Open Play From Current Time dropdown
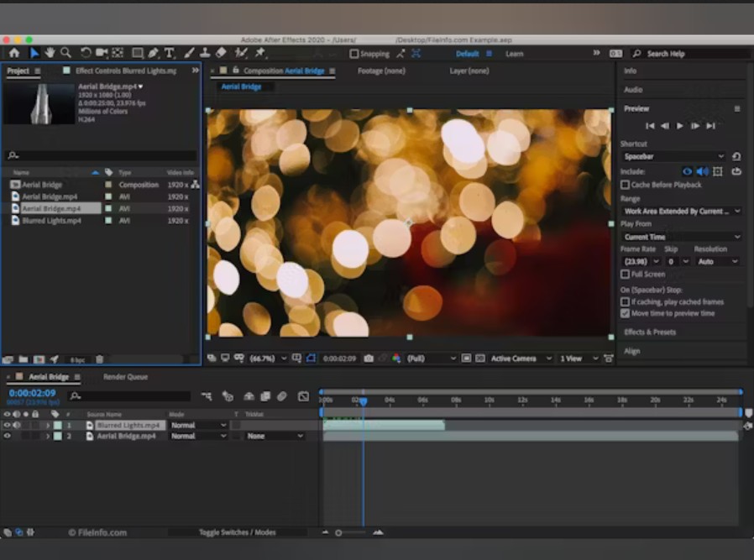 (x=682, y=237)
